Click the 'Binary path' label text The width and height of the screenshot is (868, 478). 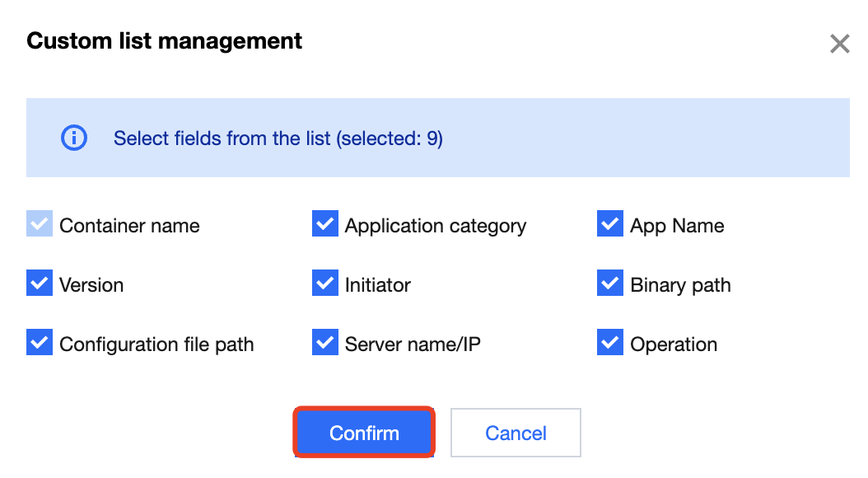pyautogui.click(x=680, y=285)
